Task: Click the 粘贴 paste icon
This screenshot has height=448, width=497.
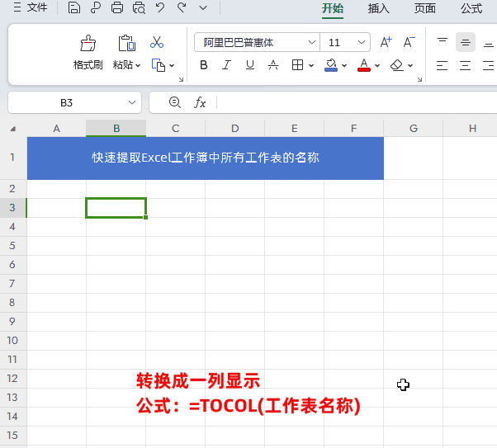Action: [127, 43]
